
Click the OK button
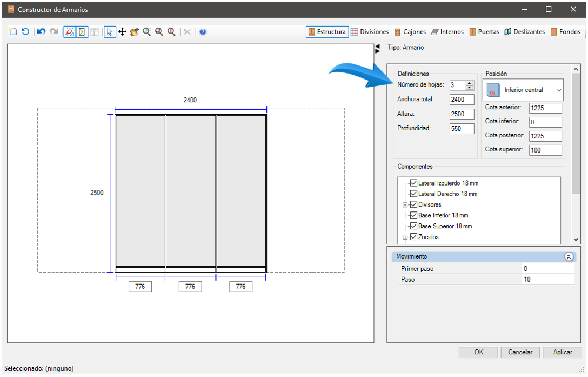coord(478,352)
